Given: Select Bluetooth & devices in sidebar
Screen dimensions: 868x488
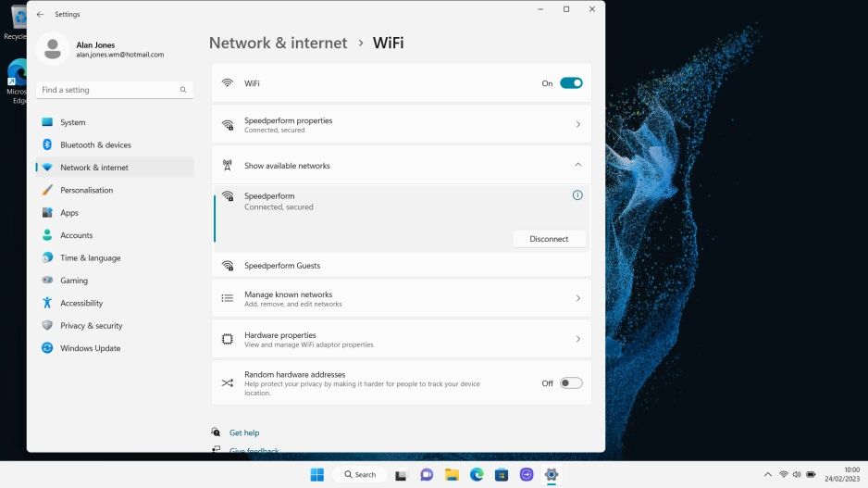Looking at the screenshot, I should click(x=95, y=145).
